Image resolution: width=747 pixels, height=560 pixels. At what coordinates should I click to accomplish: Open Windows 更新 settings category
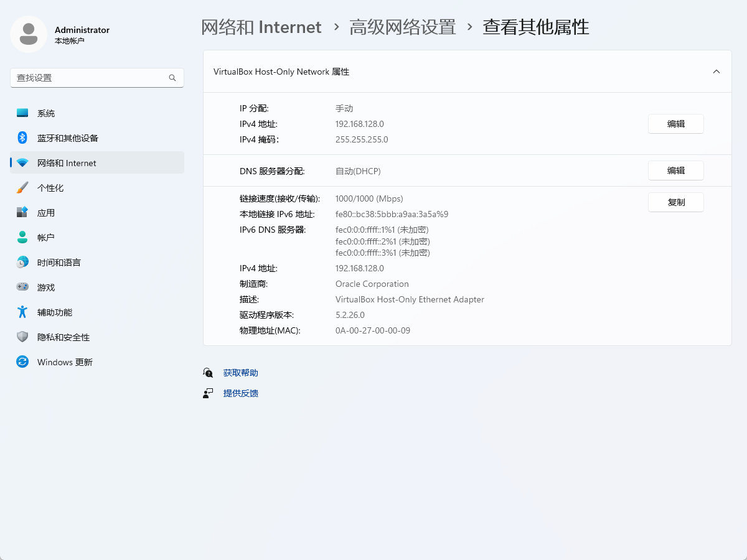click(x=97, y=362)
